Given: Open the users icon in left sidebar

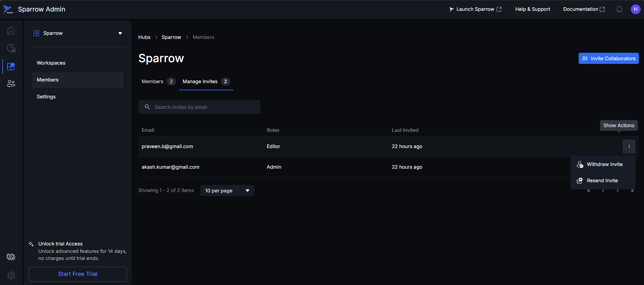Looking at the screenshot, I should pos(11,84).
